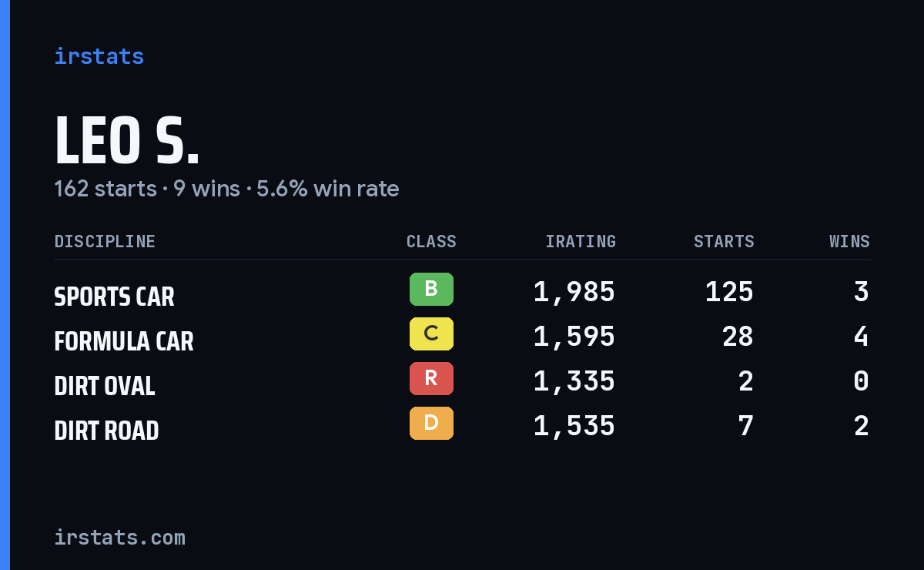Click the yellow C class badge
The height and width of the screenshot is (570, 924).
[431, 334]
